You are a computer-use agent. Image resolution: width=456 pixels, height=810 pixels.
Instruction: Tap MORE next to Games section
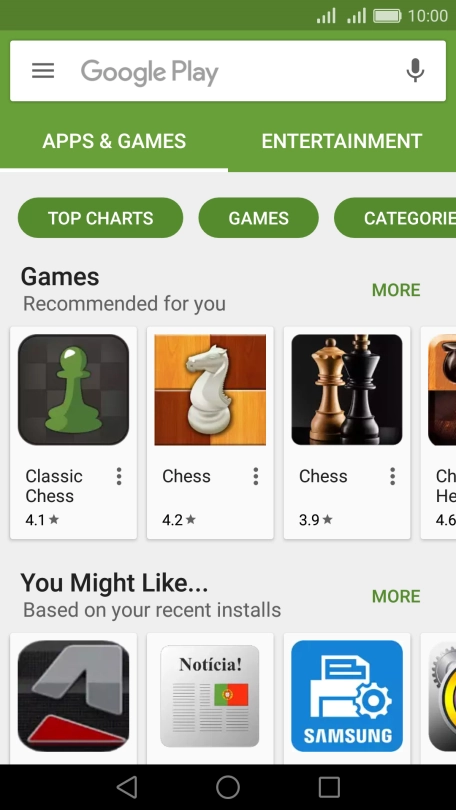[396, 290]
